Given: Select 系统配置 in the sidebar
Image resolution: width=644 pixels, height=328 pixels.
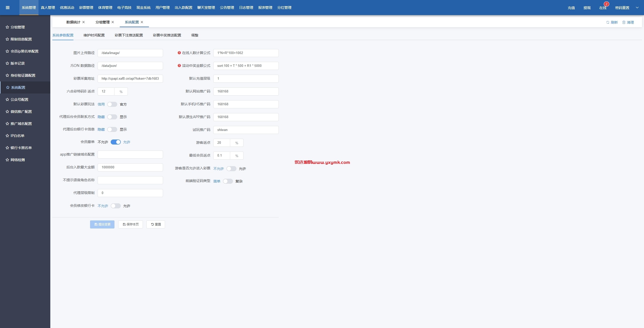Looking at the screenshot, I should click(x=25, y=87).
